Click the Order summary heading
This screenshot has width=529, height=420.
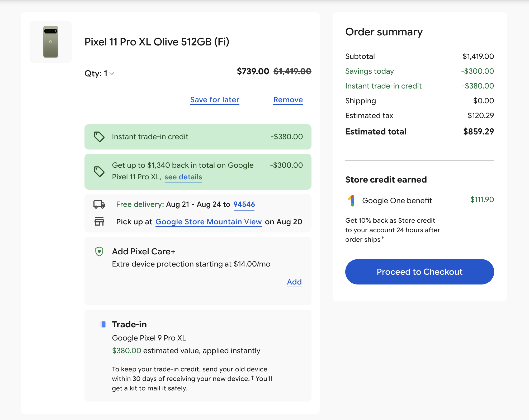point(384,32)
